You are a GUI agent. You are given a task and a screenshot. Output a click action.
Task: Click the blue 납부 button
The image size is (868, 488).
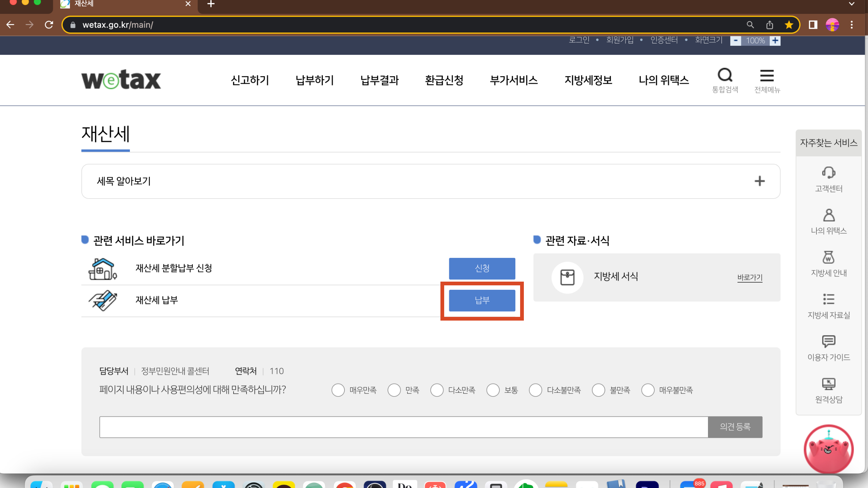482,300
